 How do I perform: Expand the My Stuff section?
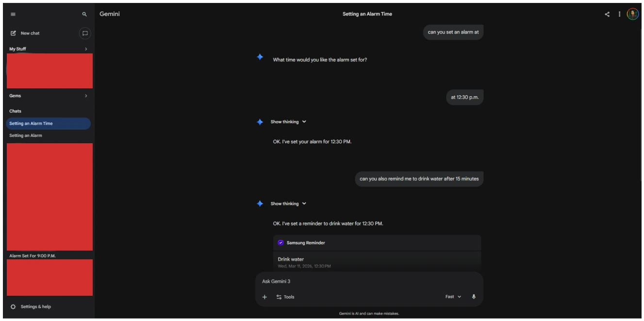pyautogui.click(x=49, y=49)
